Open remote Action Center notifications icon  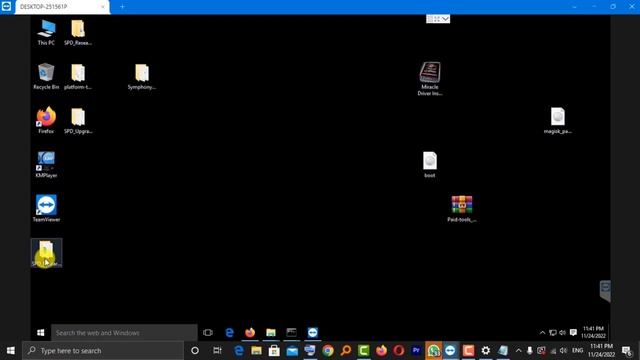[573, 333]
